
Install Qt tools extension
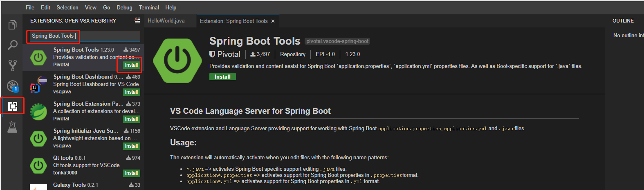pos(131,173)
